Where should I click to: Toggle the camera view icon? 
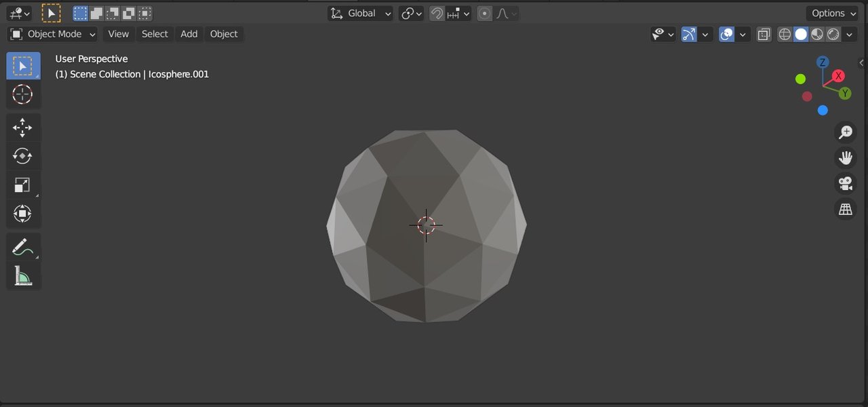coord(845,184)
